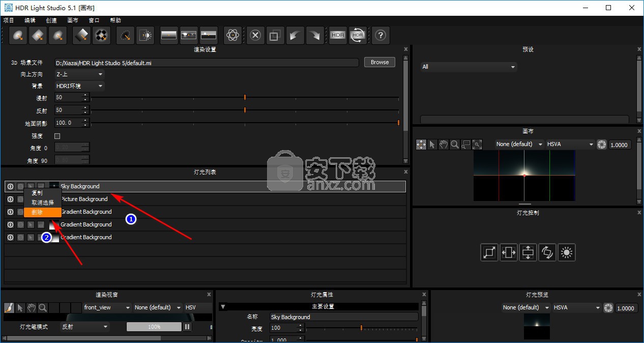Open the help question-mark icon
The image size is (644, 343).
[380, 35]
